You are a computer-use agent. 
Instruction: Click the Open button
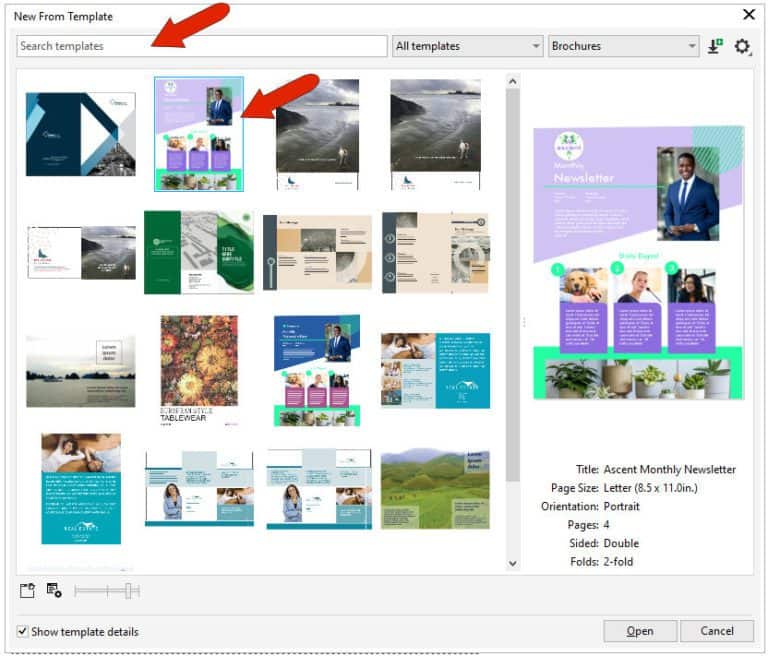tap(640, 631)
